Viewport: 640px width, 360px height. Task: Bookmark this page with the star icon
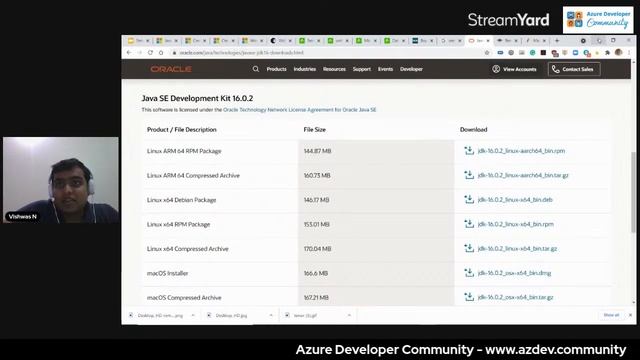[487, 53]
